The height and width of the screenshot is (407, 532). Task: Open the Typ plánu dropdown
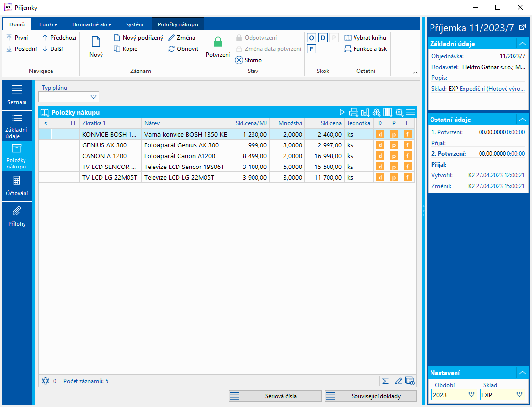[94, 96]
